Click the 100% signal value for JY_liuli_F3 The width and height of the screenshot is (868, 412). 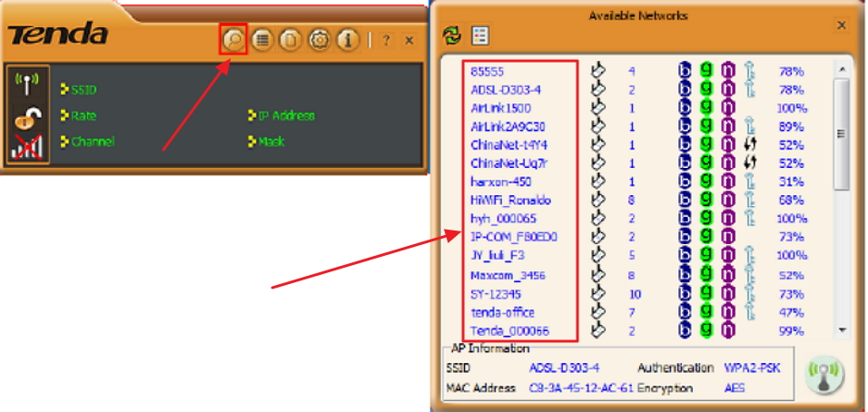pos(792,256)
